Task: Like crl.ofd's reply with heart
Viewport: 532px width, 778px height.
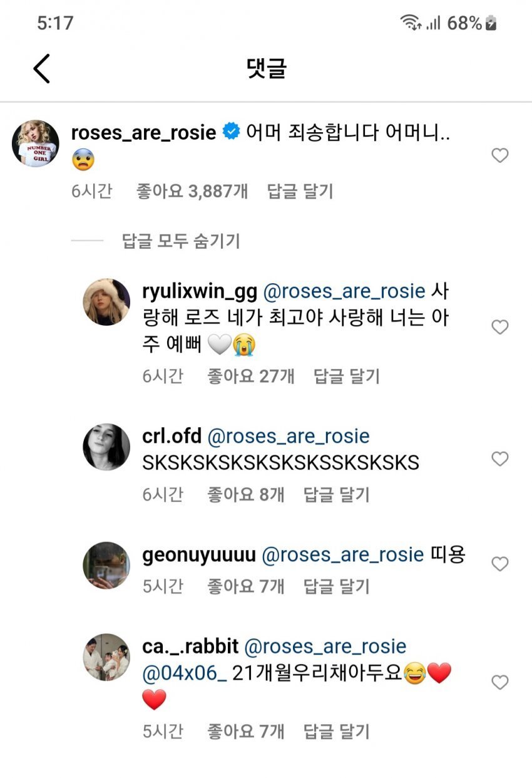Action: [x=499, y=459]
